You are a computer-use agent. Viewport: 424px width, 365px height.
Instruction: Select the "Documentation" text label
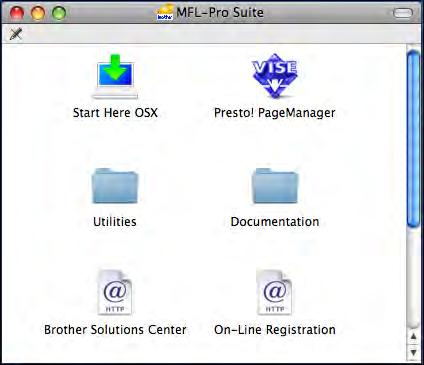(x=275, y=222)
